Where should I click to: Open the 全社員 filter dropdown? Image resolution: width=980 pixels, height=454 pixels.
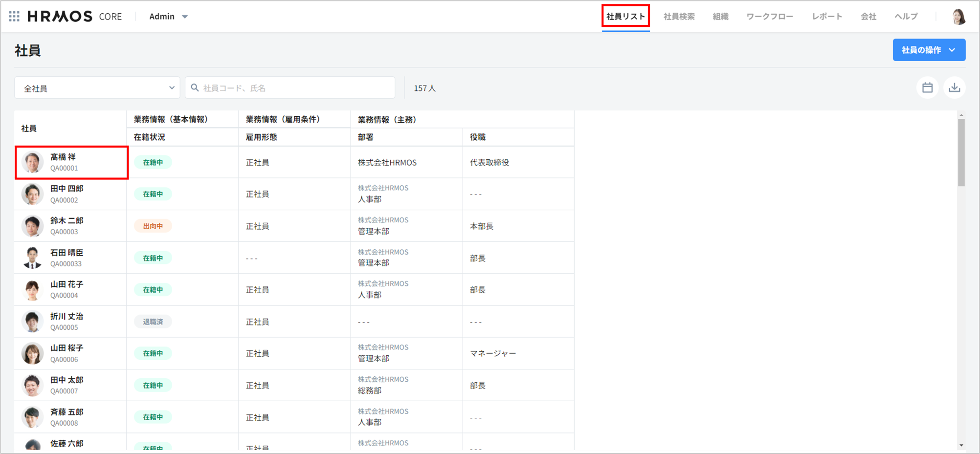coord(97,88)
